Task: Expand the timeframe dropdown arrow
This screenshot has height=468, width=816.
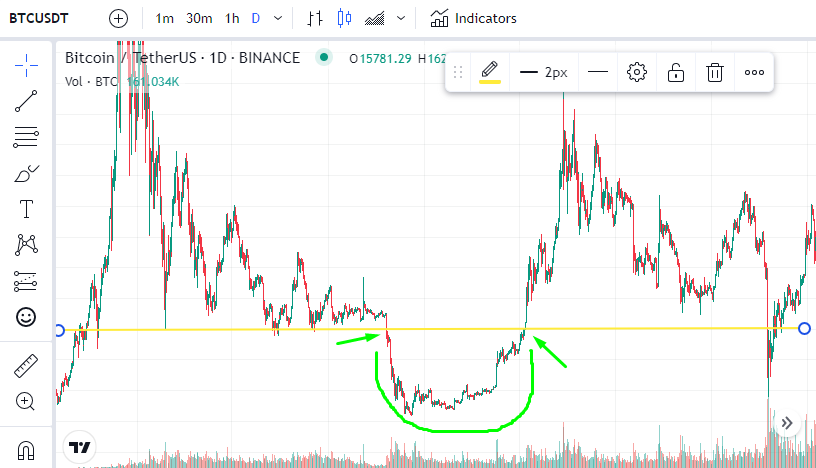Action: coord(278,19)
